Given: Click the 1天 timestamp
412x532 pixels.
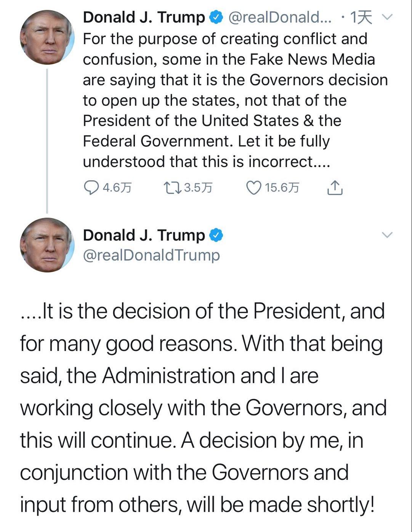Looking at the screenshot, I should [361, 18].
